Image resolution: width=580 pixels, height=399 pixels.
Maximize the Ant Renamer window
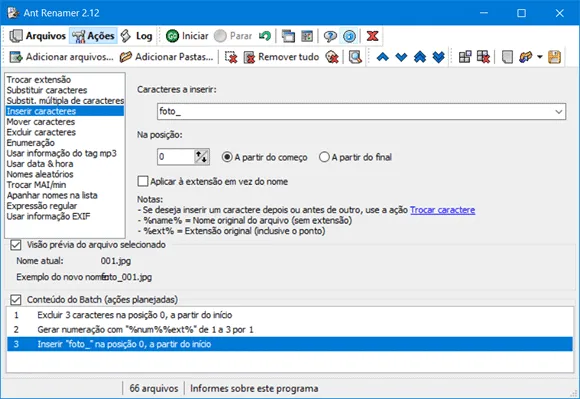coord(521,13)
